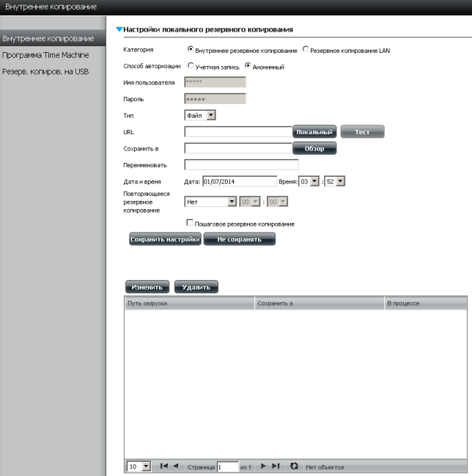Screen dimensions: 472x476
Task: Click Не сохранять button
Action: pyautogui.click(x=240, y=239)
